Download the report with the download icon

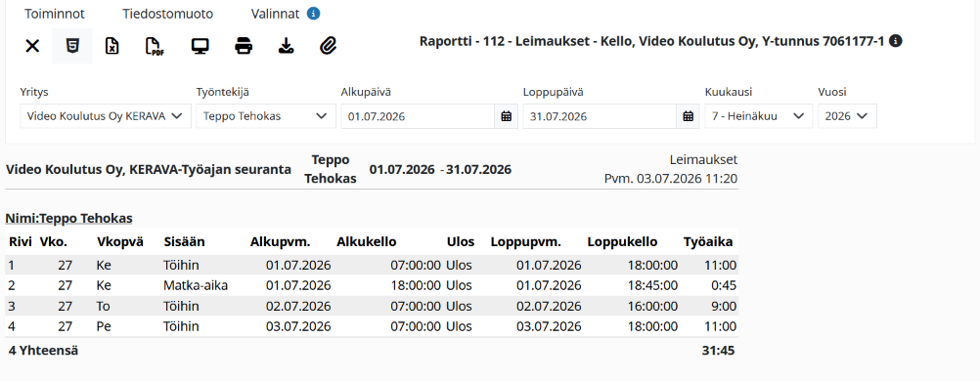click(x=286, y=46)
